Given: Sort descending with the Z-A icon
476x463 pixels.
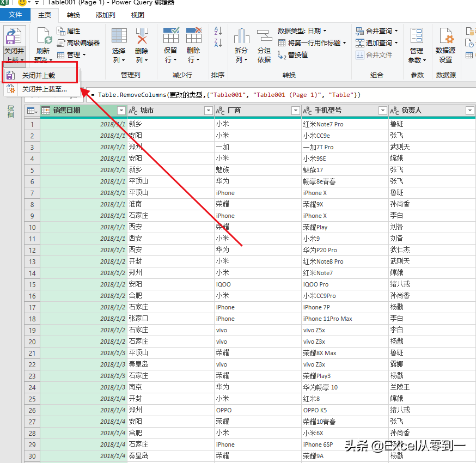Looking at the screenshot, I should point(218,42).
